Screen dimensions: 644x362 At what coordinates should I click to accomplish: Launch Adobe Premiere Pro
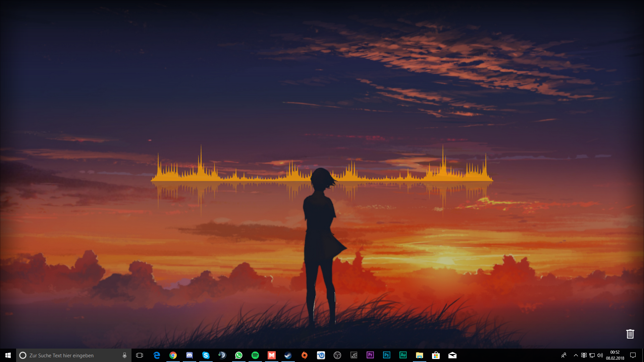[370, 355]
